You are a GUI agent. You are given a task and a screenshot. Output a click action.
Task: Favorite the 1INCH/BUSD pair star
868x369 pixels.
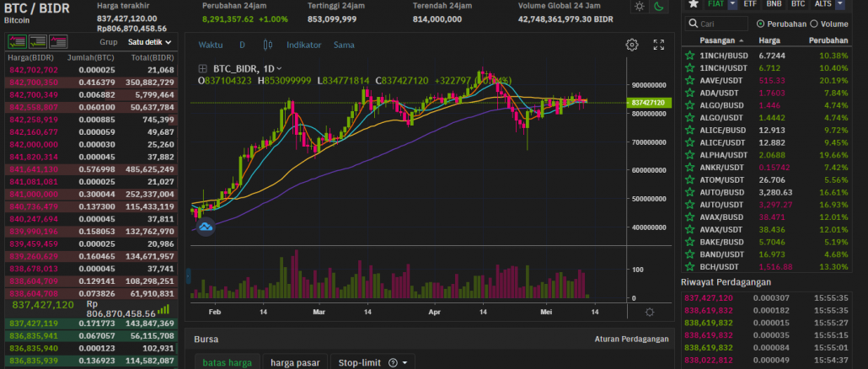689,56
